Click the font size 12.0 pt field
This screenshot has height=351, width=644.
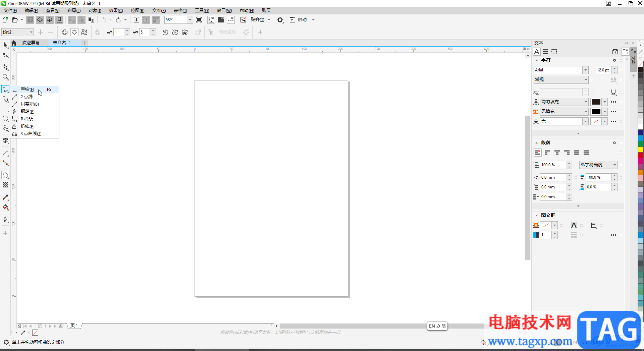[603, 70]
